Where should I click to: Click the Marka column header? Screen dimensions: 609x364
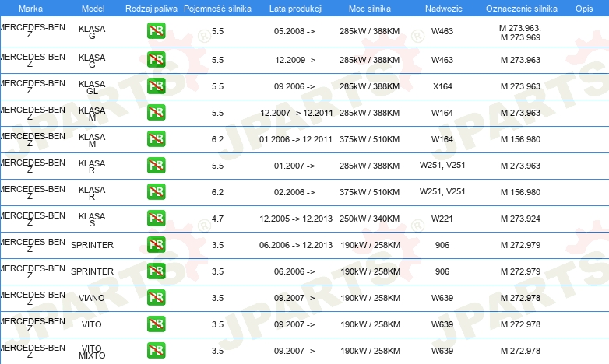point(30,9)
